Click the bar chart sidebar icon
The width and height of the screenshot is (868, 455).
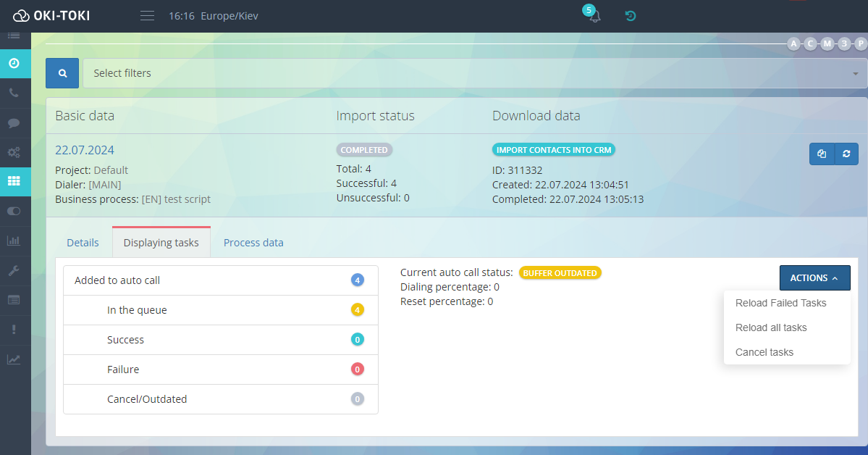pos(14,241)
